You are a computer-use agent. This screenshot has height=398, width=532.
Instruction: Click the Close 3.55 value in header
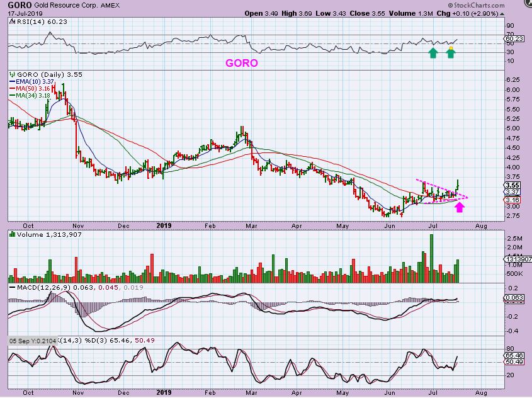point(368,14)
